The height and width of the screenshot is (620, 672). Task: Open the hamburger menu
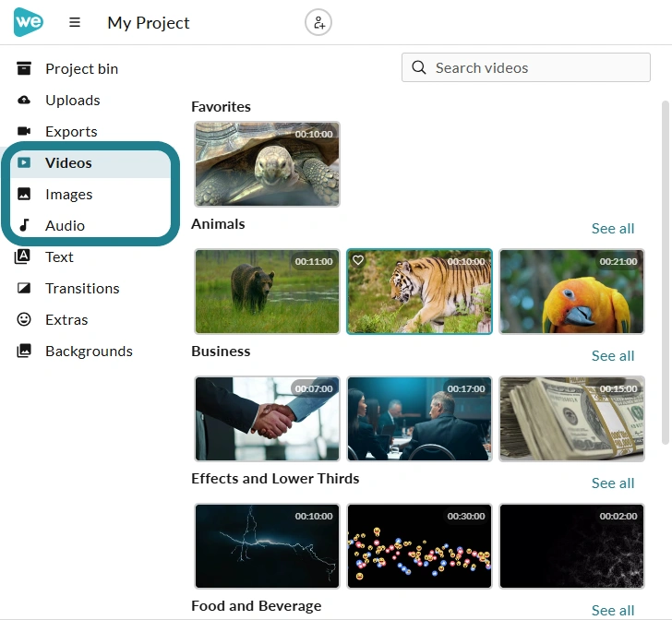click(75, 22)
